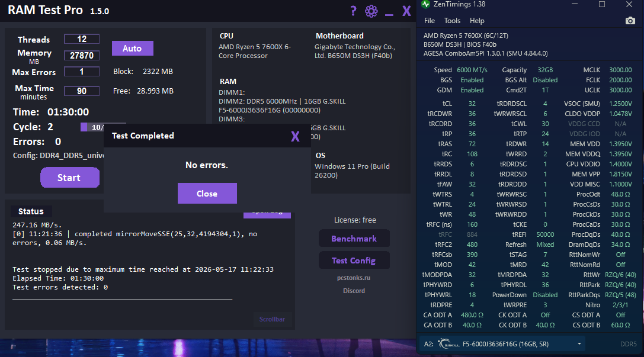Click the 'Test errors detected: 0' log line

60,287
